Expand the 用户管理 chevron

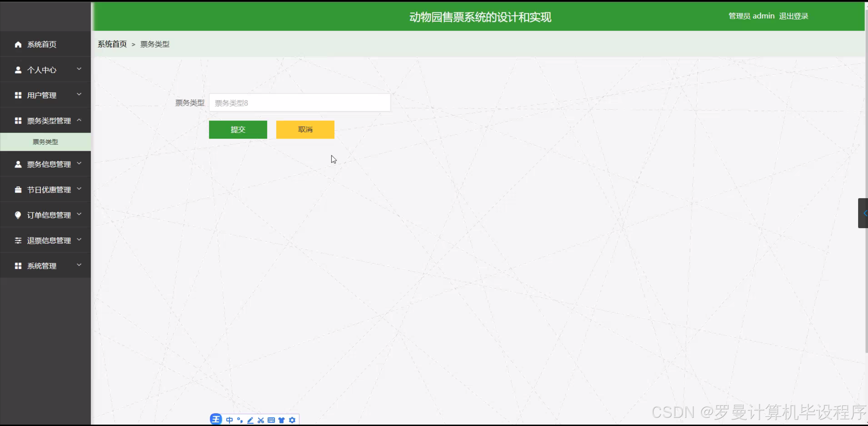click(79, 94)
